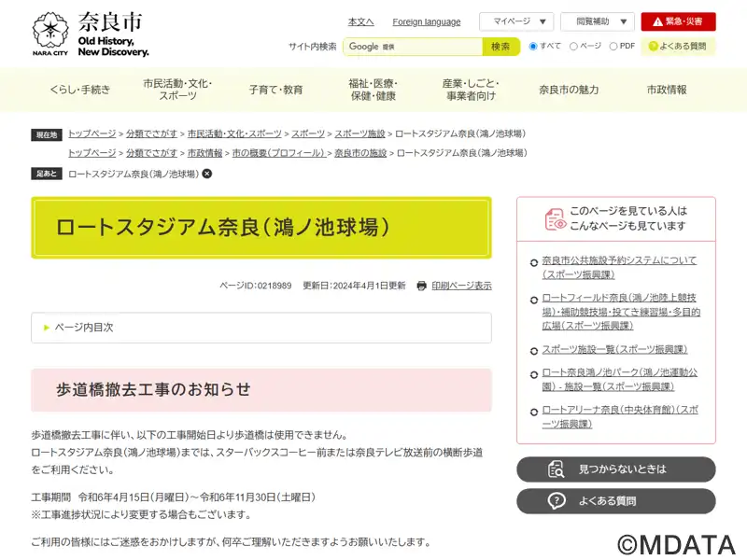Click the 工事期間 date line
747x560 pixels.
click(x=174, y=497)
